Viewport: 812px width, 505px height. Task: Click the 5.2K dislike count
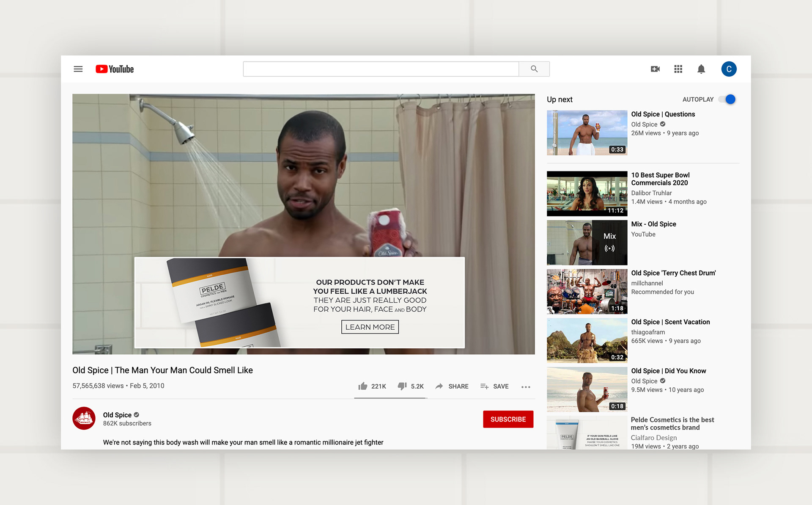tap(417, 386)
